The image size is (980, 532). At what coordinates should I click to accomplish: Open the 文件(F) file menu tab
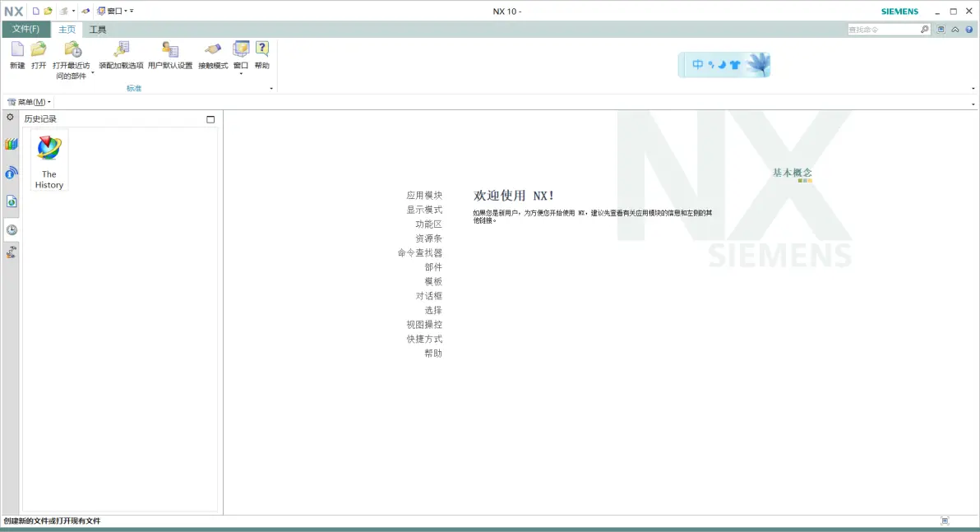tap(25, 30)
